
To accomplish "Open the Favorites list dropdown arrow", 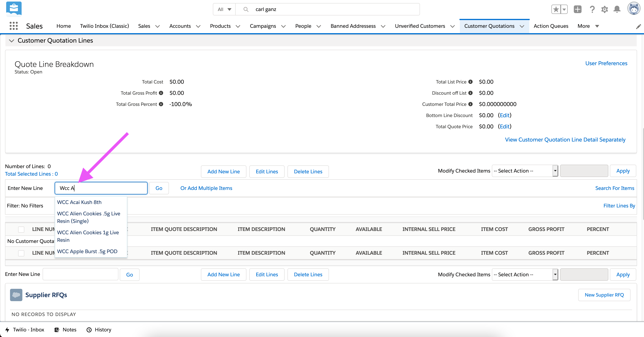I will coord(564,9).
